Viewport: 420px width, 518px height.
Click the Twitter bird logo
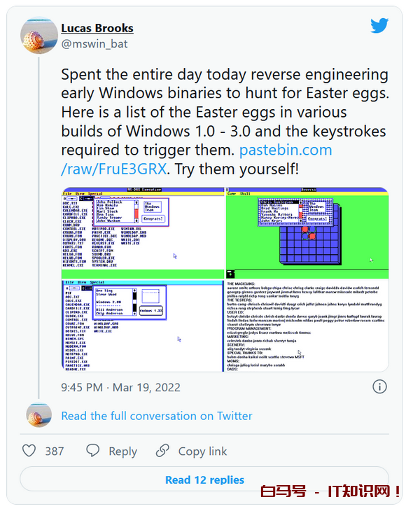[379, 26]
